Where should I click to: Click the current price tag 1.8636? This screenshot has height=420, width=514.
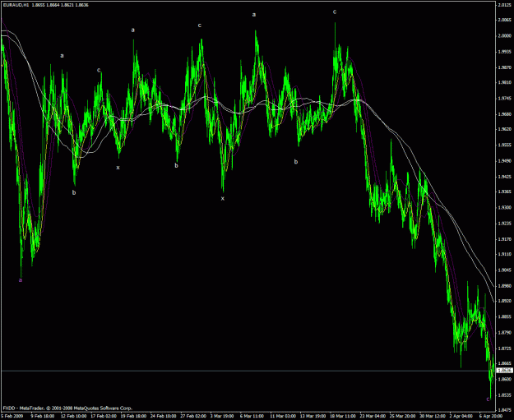pyautogui.click(x=505, y=371)
